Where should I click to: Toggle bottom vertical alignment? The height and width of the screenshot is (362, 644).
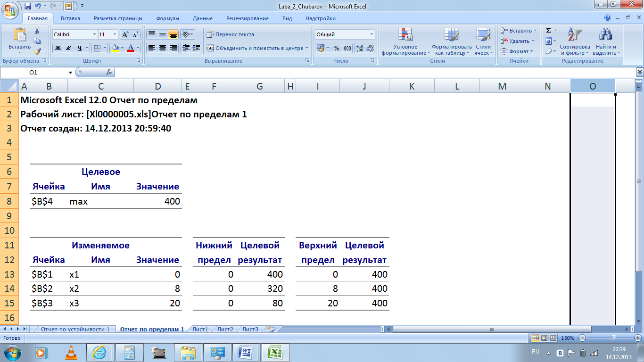[x=173, y=34]
